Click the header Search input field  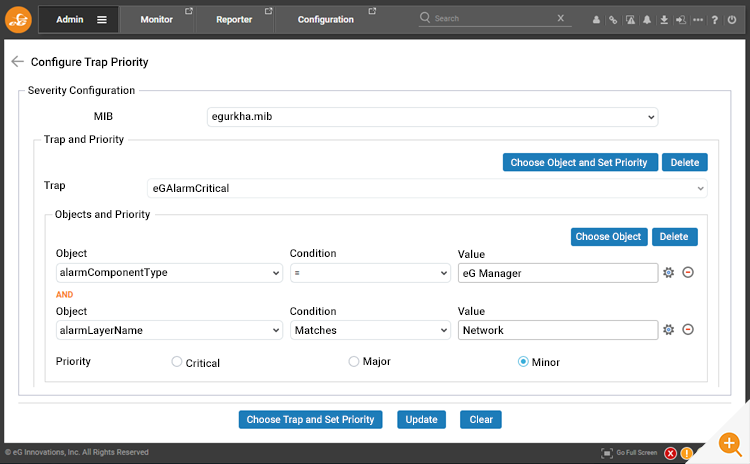(493, 18)
